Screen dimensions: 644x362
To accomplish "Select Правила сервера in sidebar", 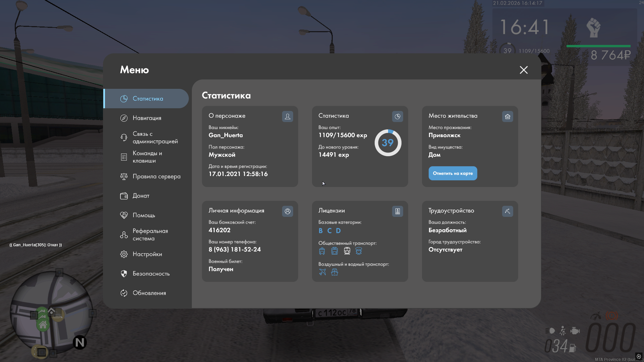I will [x=156, y=176].
